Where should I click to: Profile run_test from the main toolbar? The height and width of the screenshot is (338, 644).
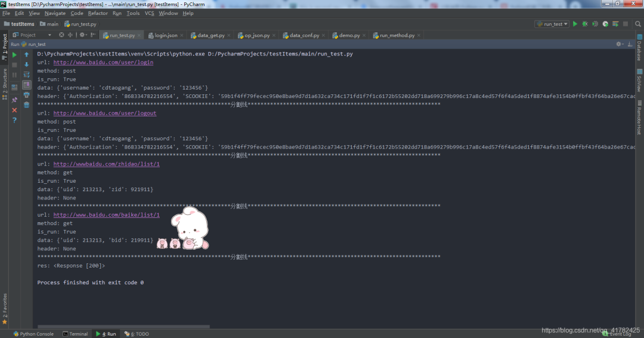click(x=605, y=24)
